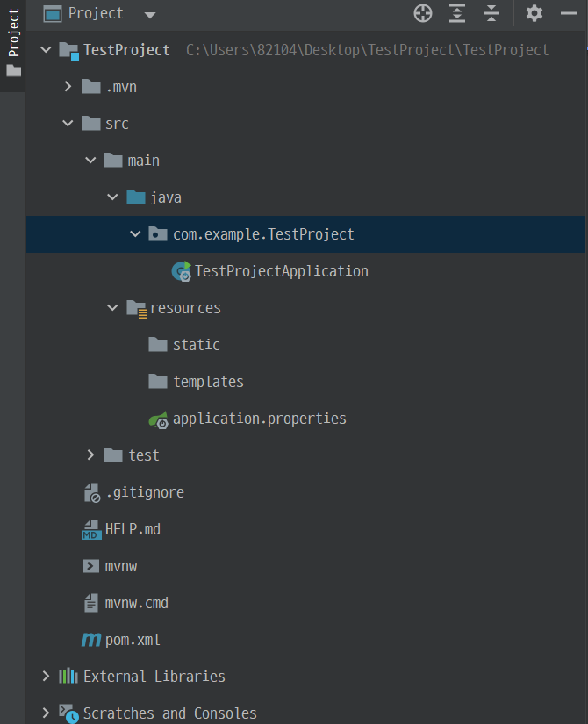Select the .gitignore file name
Viewport: 588px width, 724px height.
click(145, 492)
